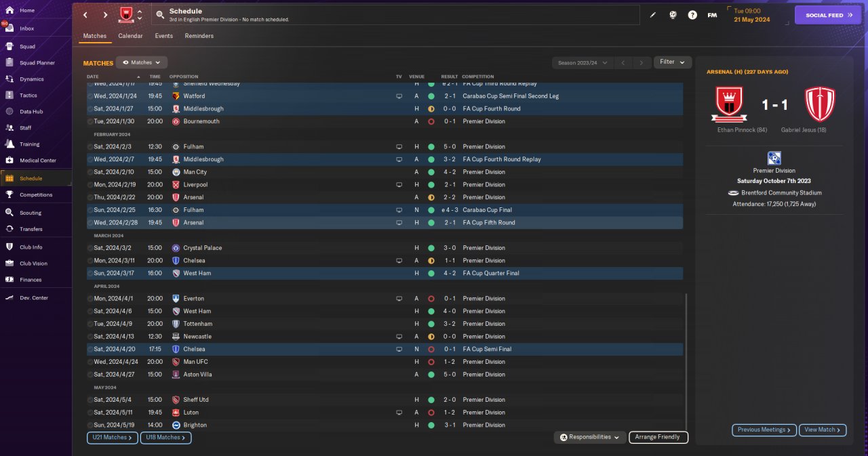
Task: Click the forward navigation arrow
Action: pos(105,15)
